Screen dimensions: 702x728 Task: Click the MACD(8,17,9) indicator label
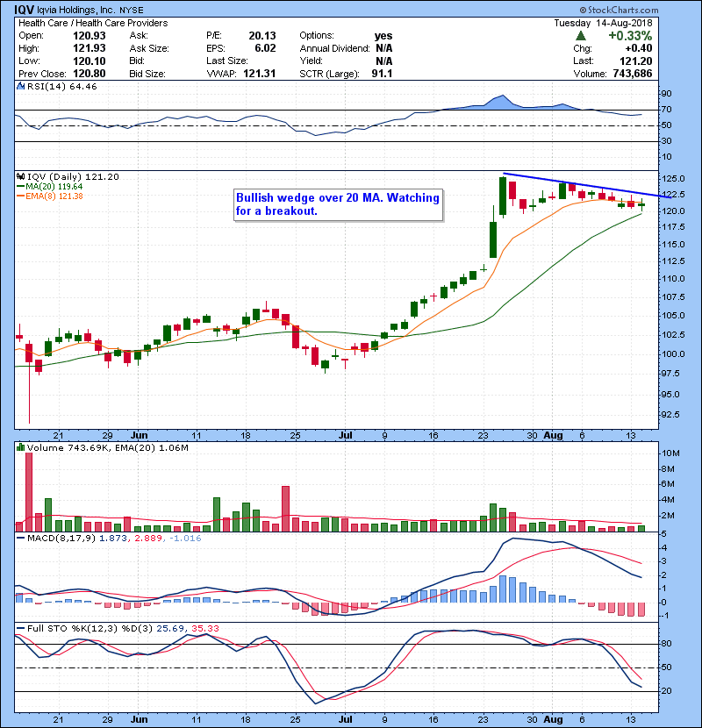(62, 539)
